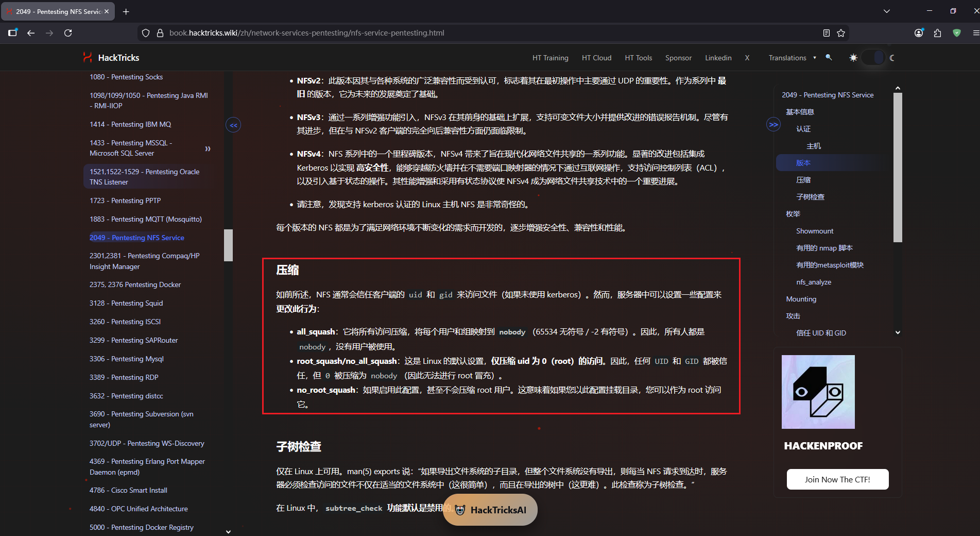Click the left sidebar scrollbar thumb
The height and width of the screenshot is (536, 980).
pyautogui.click(x=228, y=245)
